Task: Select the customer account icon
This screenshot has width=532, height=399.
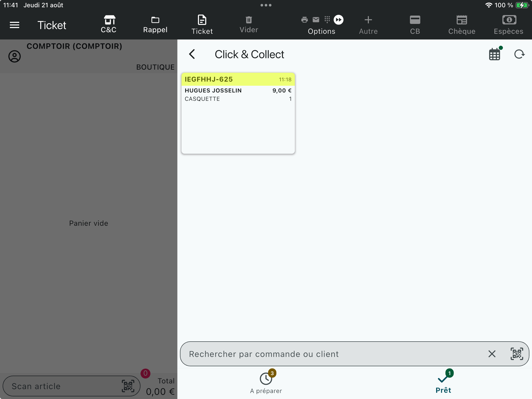Action: pos(15,56)
